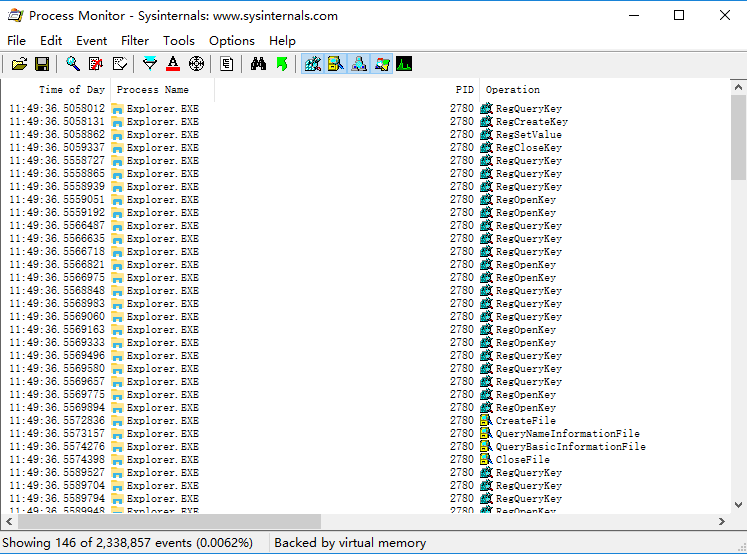This screenshot has height=554, width=747.
Task: Click the Jump to Object green arrow icon
Action: pyautogui.click(x=282, y=64)
